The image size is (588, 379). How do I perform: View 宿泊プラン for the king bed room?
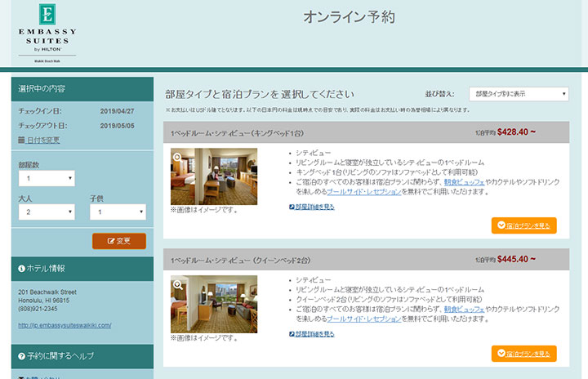[523, 225]
